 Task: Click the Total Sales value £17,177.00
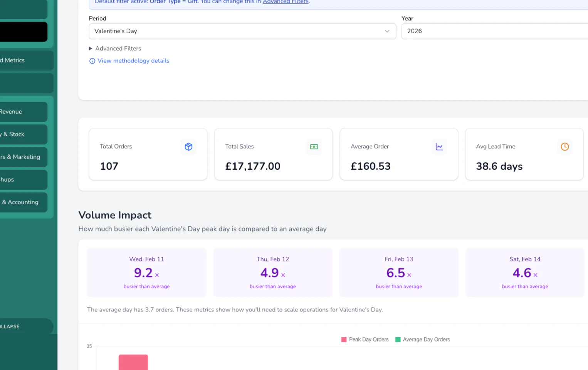253,166
